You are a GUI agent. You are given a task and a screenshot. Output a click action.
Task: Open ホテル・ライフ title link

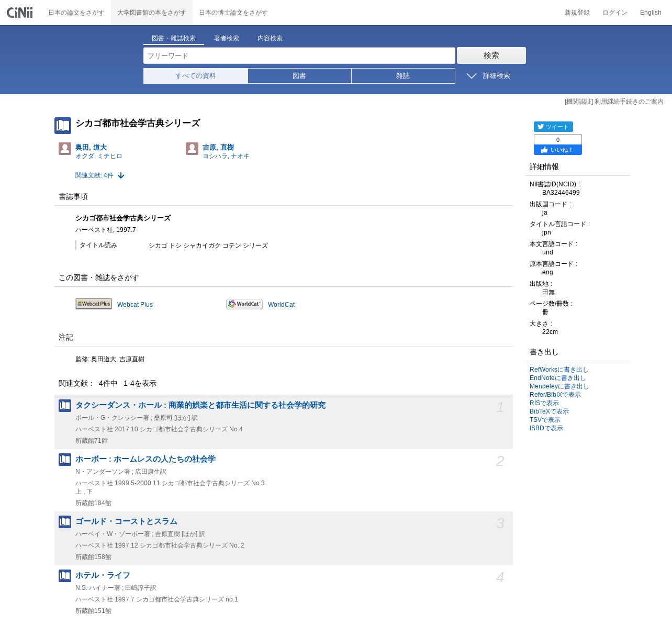tap(103, 575)
